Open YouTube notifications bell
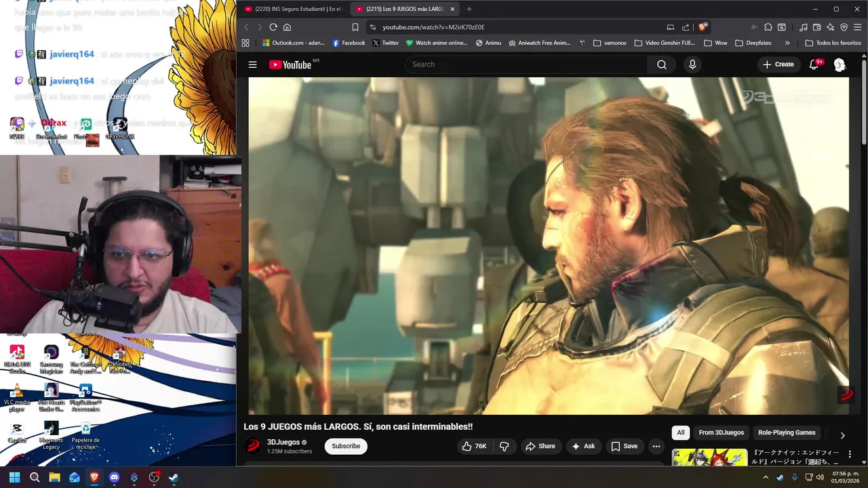 click(814, 64)
